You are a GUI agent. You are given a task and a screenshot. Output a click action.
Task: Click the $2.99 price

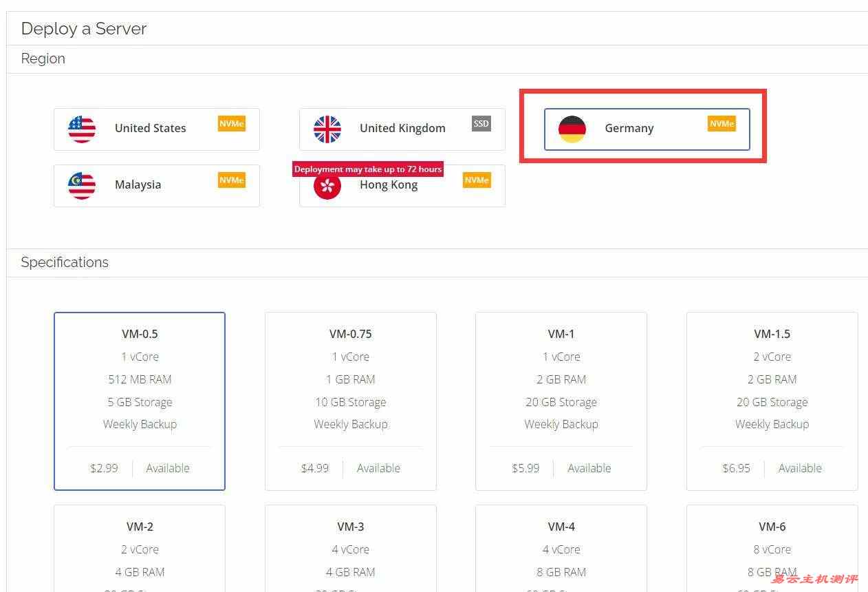[104, 468]
